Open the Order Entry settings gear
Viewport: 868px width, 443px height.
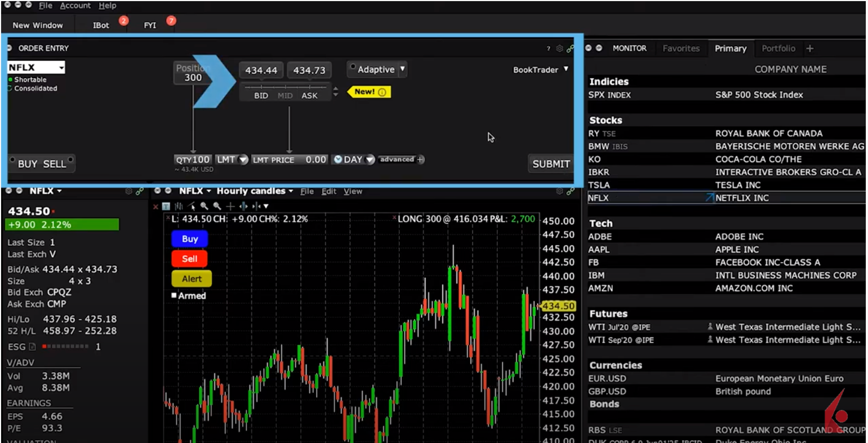tap(559, 48)
